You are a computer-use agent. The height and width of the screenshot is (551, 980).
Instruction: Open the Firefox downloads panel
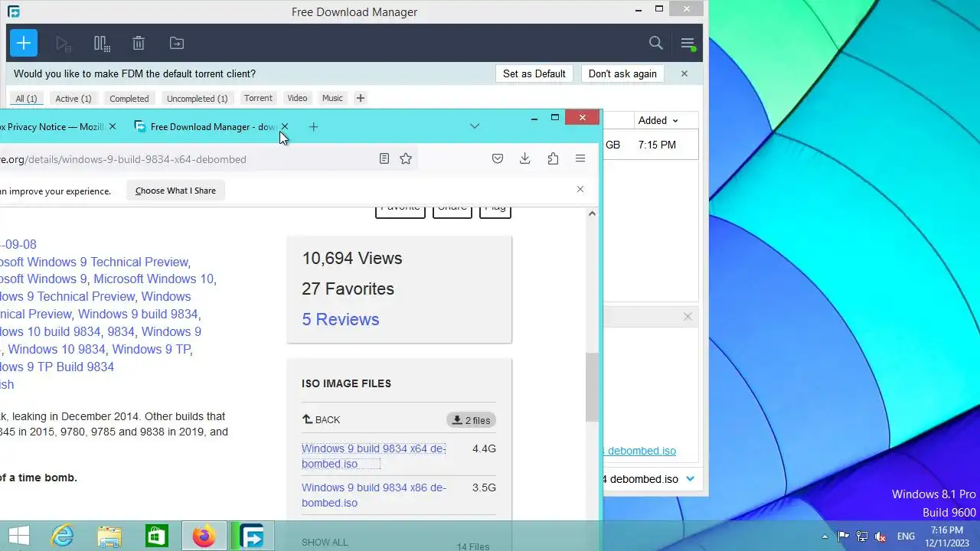click(525, 158)
